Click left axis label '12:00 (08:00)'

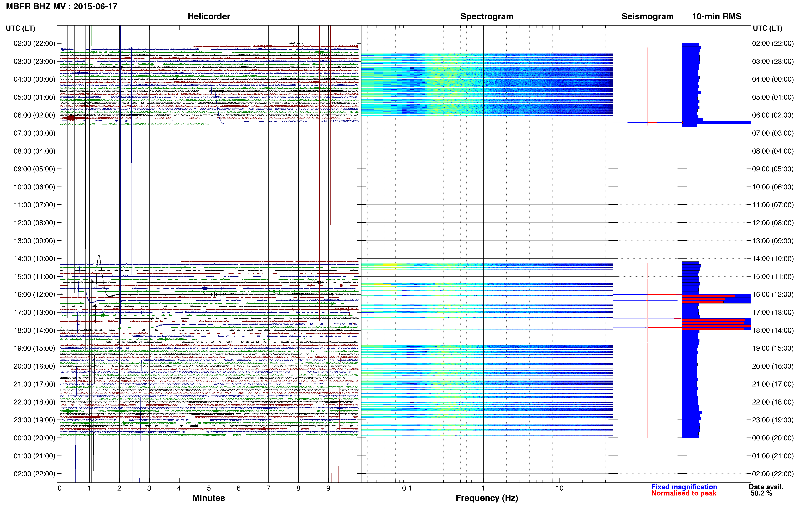[x=34, y=223]
